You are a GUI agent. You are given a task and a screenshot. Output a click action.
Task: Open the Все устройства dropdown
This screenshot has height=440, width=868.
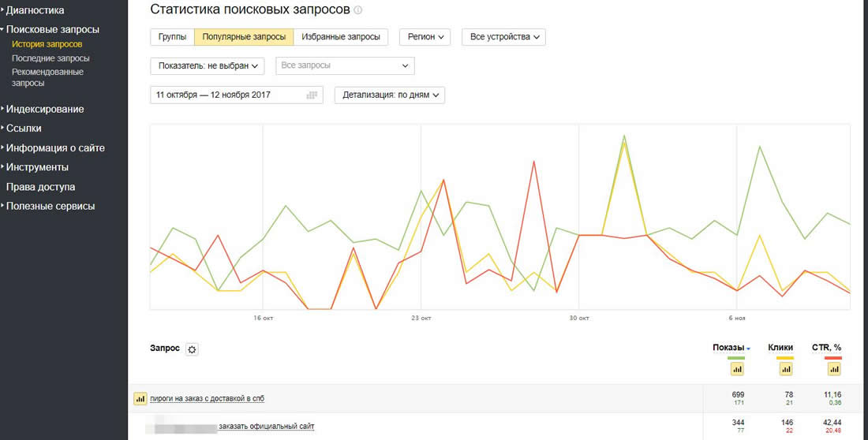tap(503, 37)
